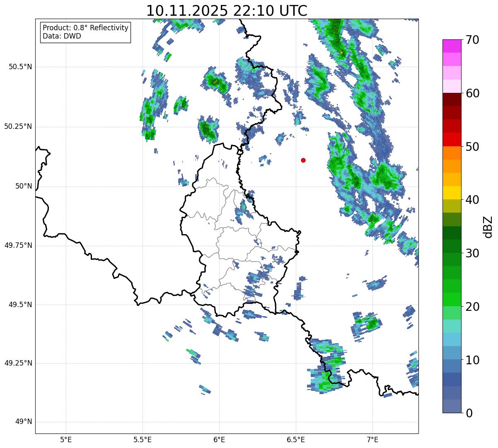The width and height of the screenshot is (498, 448).
Task: Click the orange colorbar segment just below 50
Action: click(452, 153)
